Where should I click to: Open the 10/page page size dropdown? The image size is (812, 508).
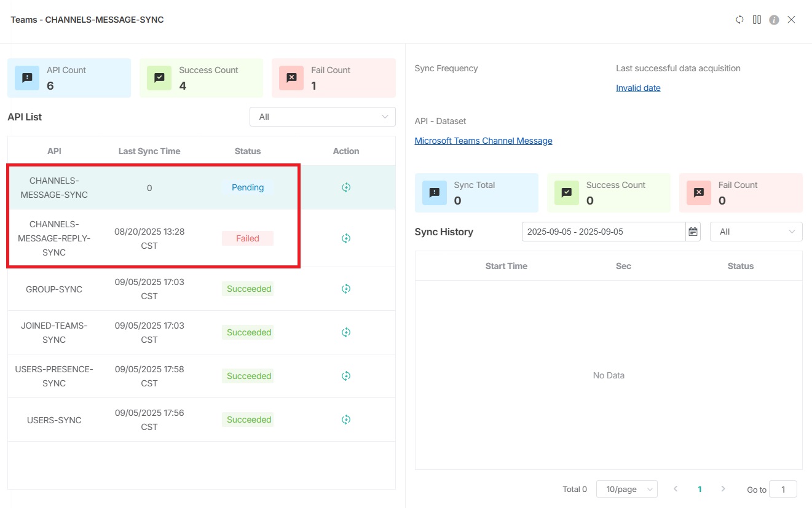coord(626,489)
